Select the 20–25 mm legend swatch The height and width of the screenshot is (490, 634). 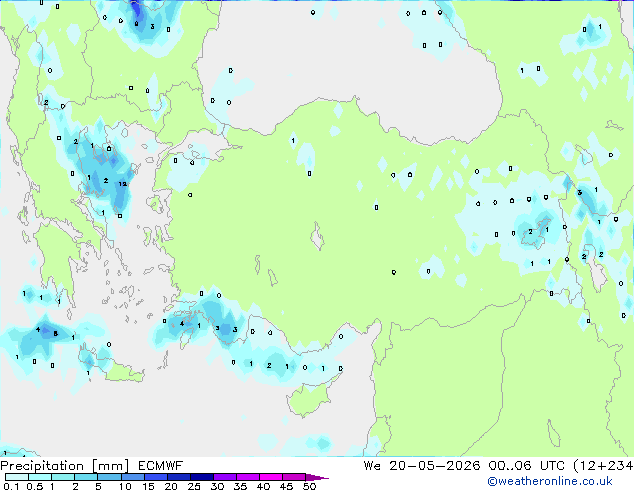point(179,477)
